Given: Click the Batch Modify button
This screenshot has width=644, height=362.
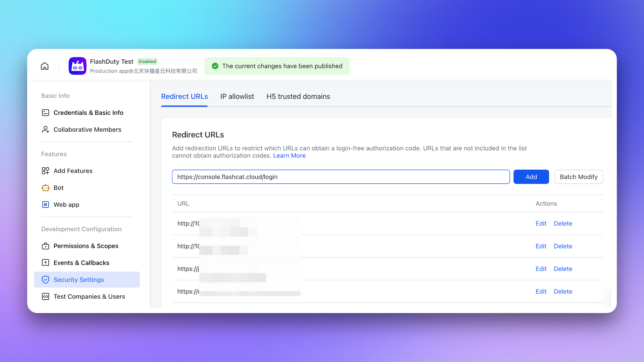Looking at the screenshot, I should tap(578, 177).
